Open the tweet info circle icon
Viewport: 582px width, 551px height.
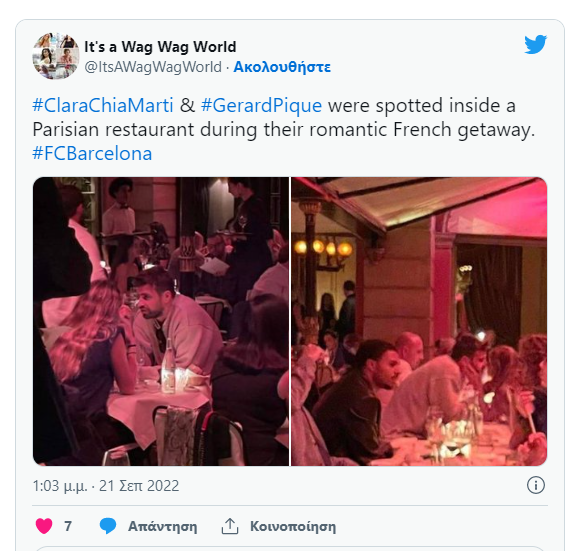coord(536,485)
